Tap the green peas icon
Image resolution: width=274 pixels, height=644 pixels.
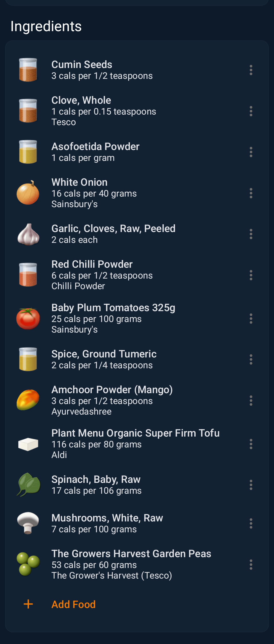(28, 564)
